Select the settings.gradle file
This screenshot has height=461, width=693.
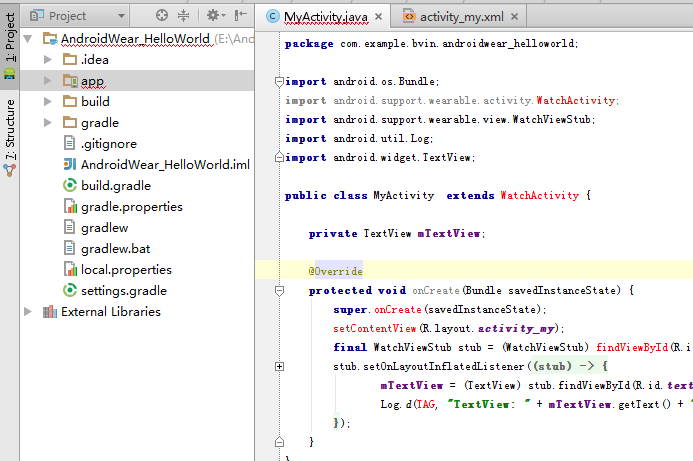tap(124, 291)
